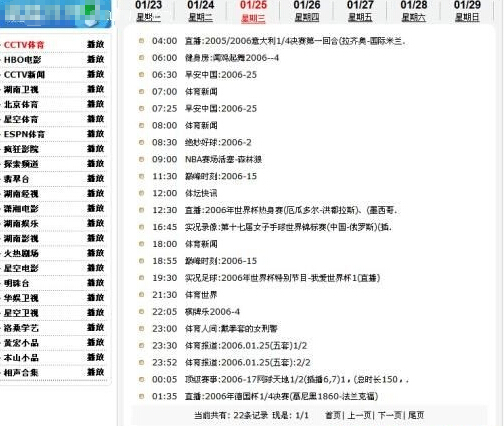Go to first page 首页
The height and width of the screenshot is (426, 504).
[x=333, y=415]
